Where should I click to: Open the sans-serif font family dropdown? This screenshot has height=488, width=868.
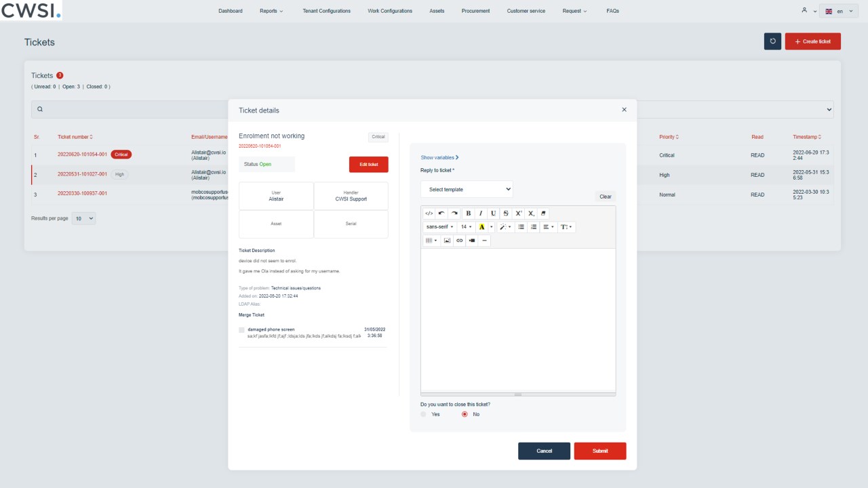point(438,227)
